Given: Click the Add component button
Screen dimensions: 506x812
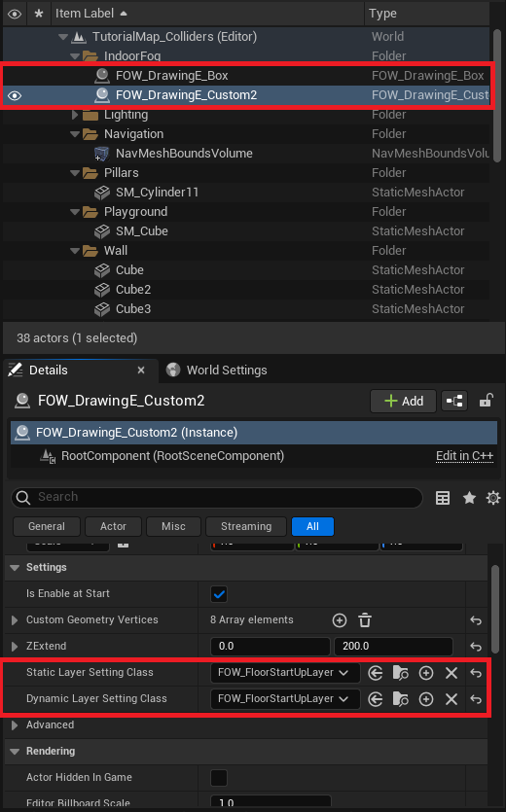Looking at the screenshot, I should coord(404,401).
